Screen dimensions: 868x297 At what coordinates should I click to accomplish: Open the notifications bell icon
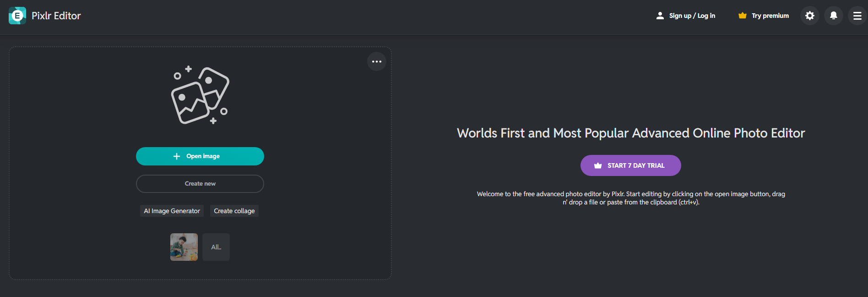pyautogui.click(x=834, y=16)
